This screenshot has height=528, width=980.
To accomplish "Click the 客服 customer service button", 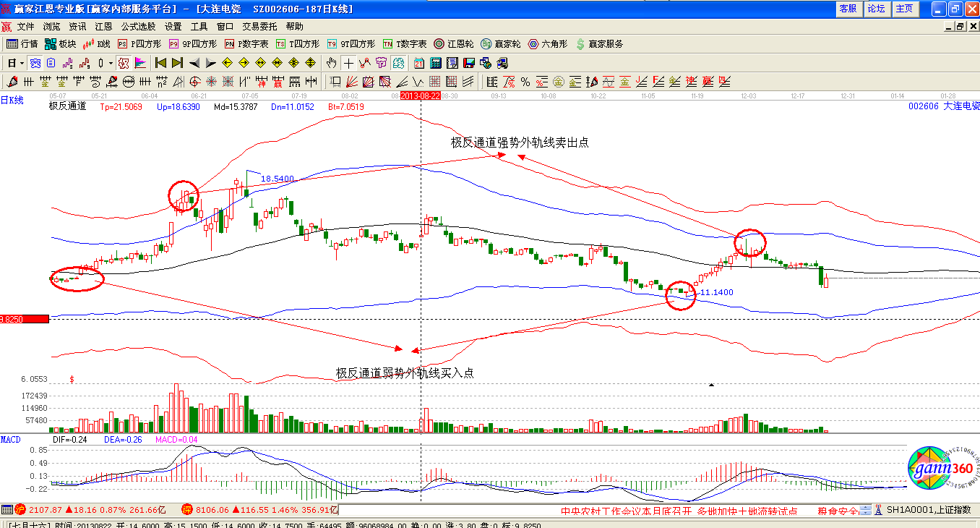I will point(848,9).
